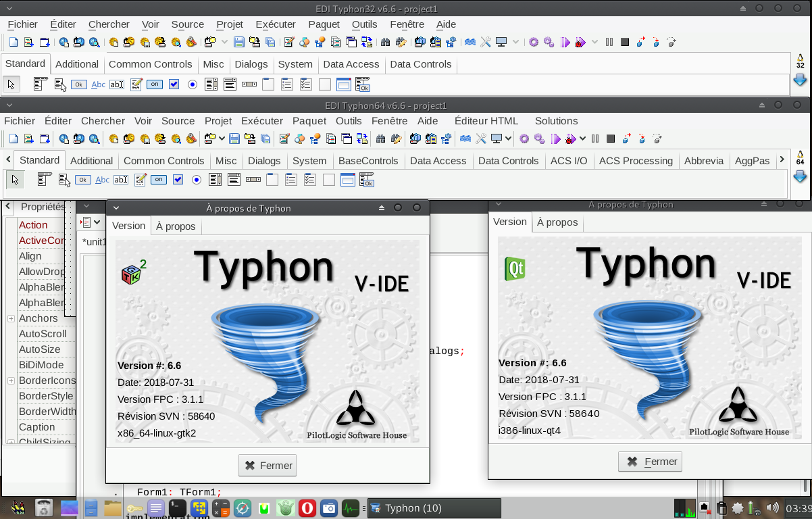Choose the TComboBox component in the Typhon64 palette

click(234, 180)
